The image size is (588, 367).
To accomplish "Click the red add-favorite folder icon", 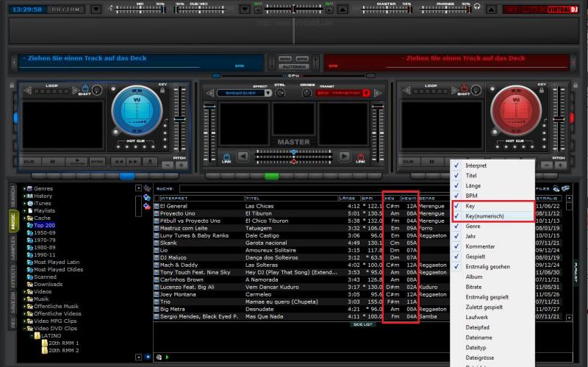I will (x=147, y=206).
